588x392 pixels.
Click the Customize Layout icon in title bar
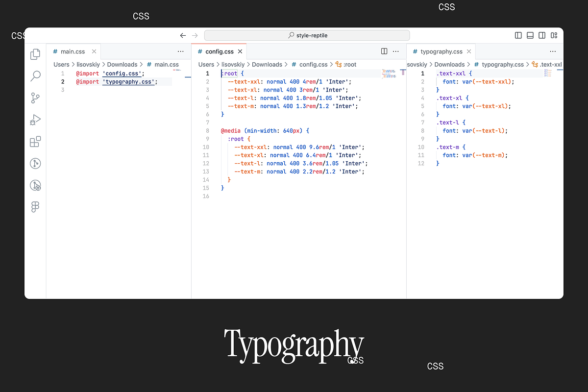(x=554, y=35)
